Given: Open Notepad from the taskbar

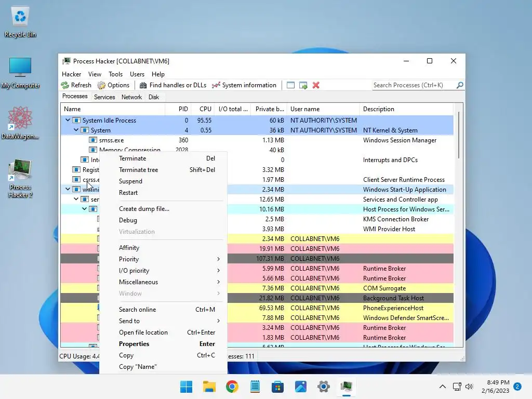Looking at the screenshot, I should (255, 387).
